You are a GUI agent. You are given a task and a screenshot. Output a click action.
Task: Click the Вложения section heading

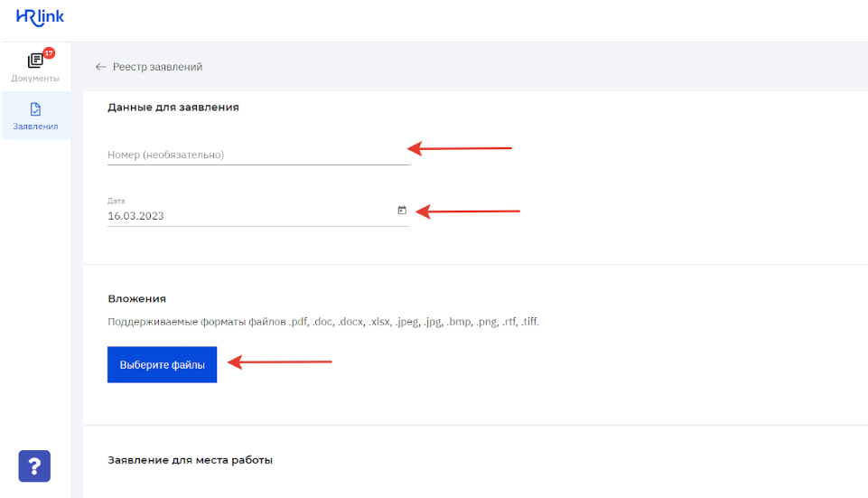(136, 298)
